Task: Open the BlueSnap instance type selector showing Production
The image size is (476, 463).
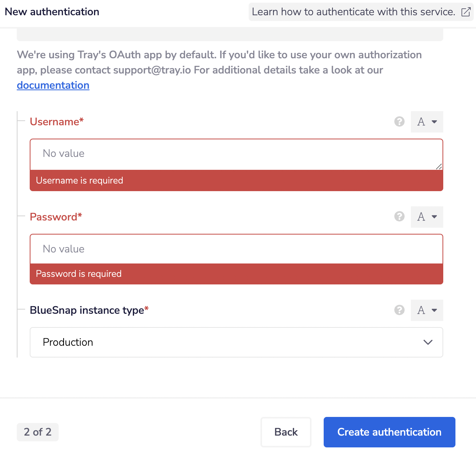Action: [236, 342]
